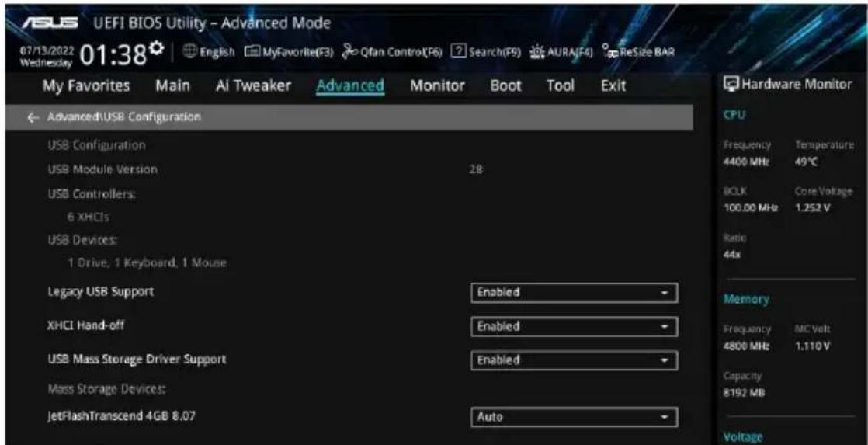
Task: Open XHCI Hand-off dropdown
Action: (x=574, y=326)
